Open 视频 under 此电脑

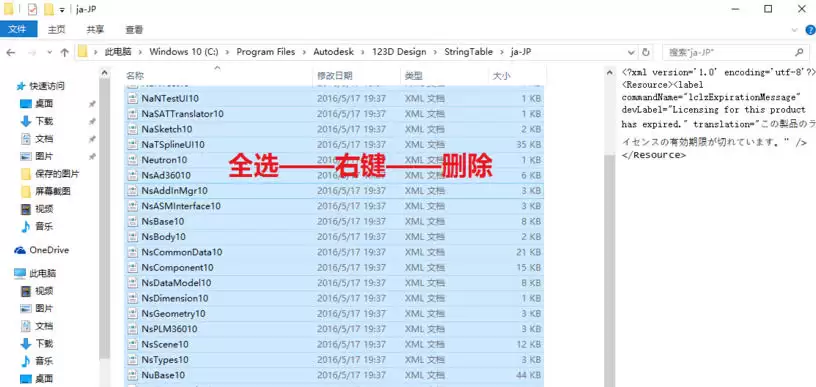pyautogui.click(x=44, y=291)
